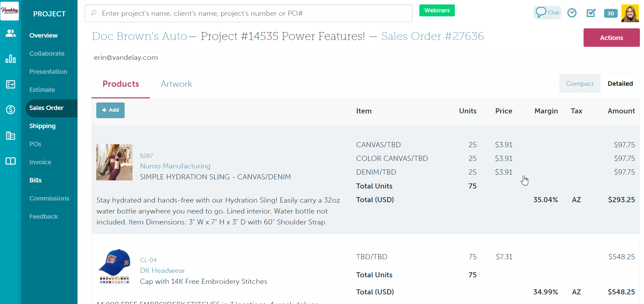Click the hydration sling product thumbnail

point(114,162)
